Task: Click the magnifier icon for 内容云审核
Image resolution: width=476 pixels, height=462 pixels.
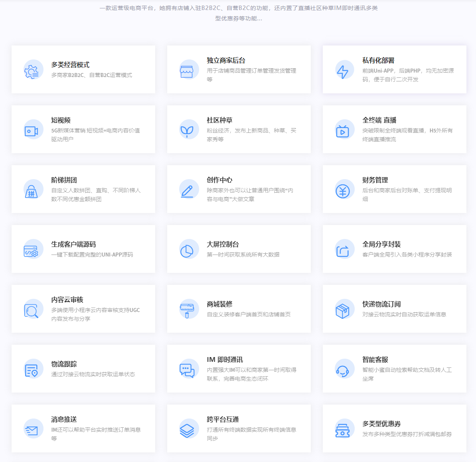Action: [x=32, y=310]
